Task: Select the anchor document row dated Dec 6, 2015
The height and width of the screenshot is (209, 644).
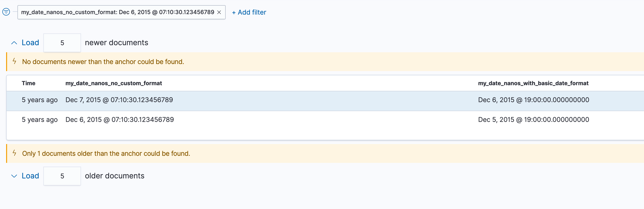Action: click(x=119, y=119)
